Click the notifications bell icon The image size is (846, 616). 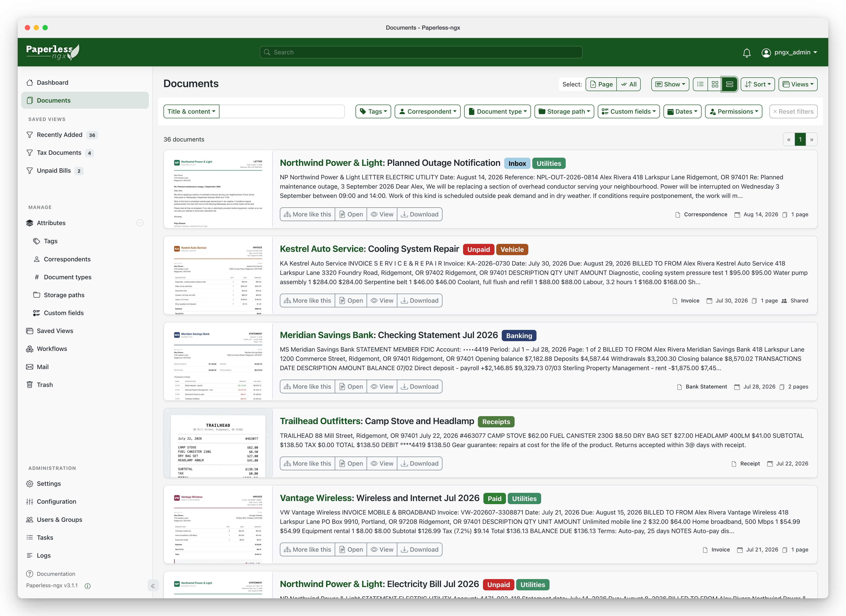point(746,53)
